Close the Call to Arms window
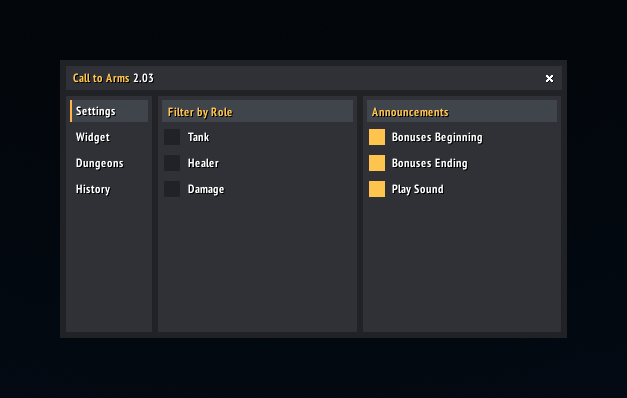627x398 pixels. point(549,78)
